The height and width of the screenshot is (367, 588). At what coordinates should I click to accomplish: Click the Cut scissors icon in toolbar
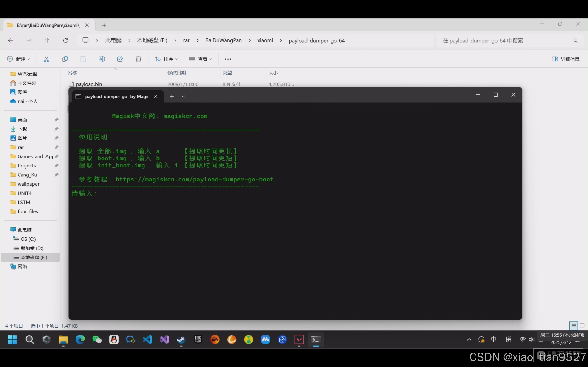pyautogui.click(x=46, y=59)
